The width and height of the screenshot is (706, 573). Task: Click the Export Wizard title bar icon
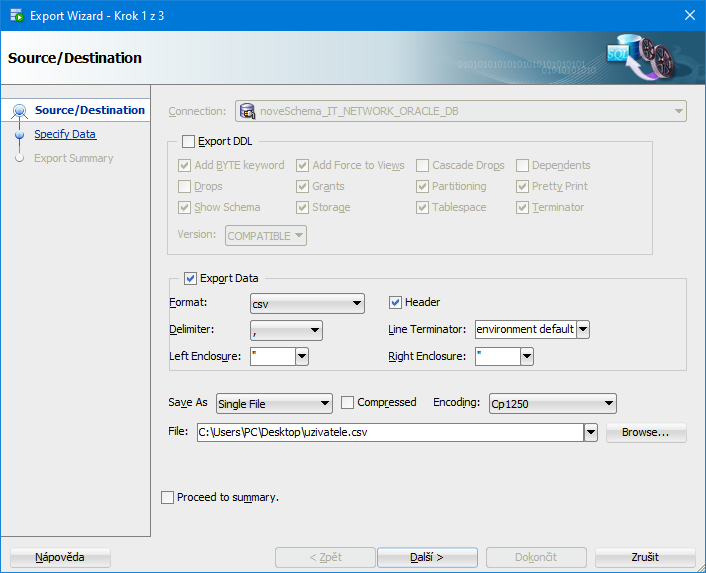click(16, 15)
